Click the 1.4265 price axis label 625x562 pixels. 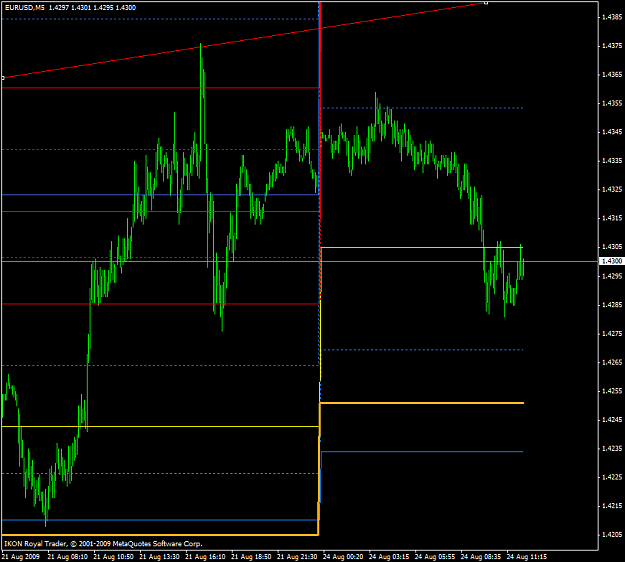click(612, 362)
